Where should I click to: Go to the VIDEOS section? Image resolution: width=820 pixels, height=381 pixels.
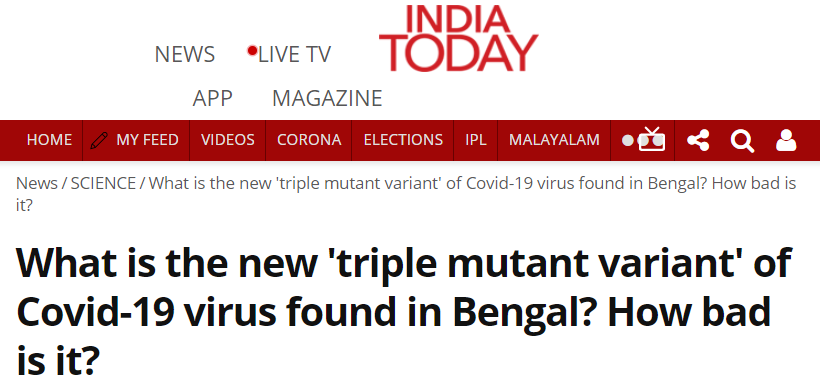pyautogui.click(x=227, y=140)
